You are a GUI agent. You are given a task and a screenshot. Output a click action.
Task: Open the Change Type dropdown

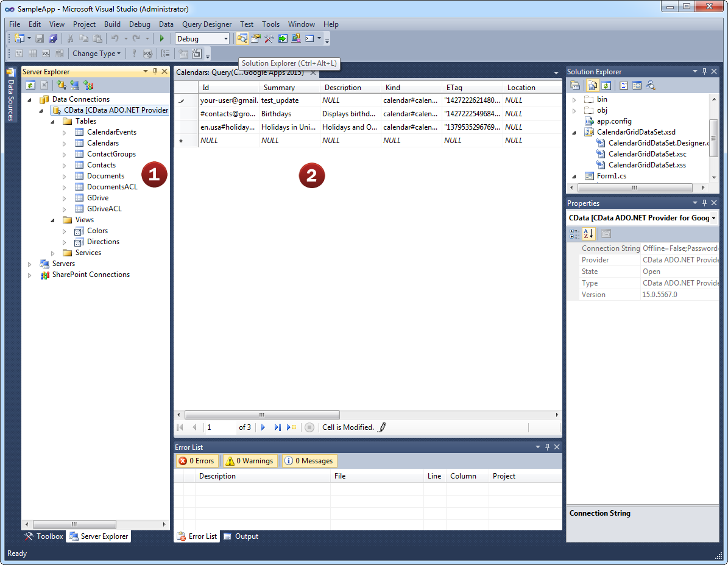[x=96, y=54]
